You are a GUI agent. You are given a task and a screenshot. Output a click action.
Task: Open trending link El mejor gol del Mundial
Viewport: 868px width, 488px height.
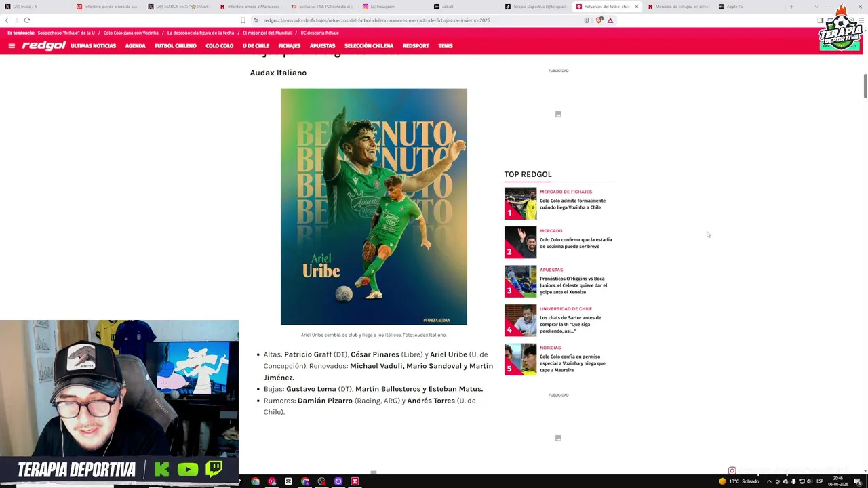click(x=267, y=33)
